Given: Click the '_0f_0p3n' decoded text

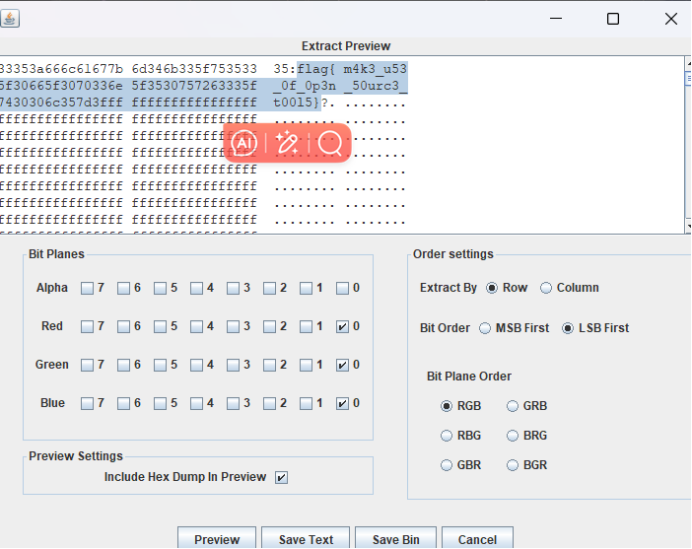Looking at the screenshot, I should pyautogui.click(x=304, y=86).
